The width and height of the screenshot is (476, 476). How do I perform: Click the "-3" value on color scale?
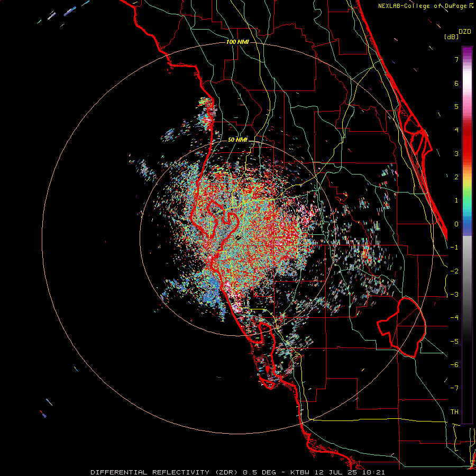[x=454, y=295]
